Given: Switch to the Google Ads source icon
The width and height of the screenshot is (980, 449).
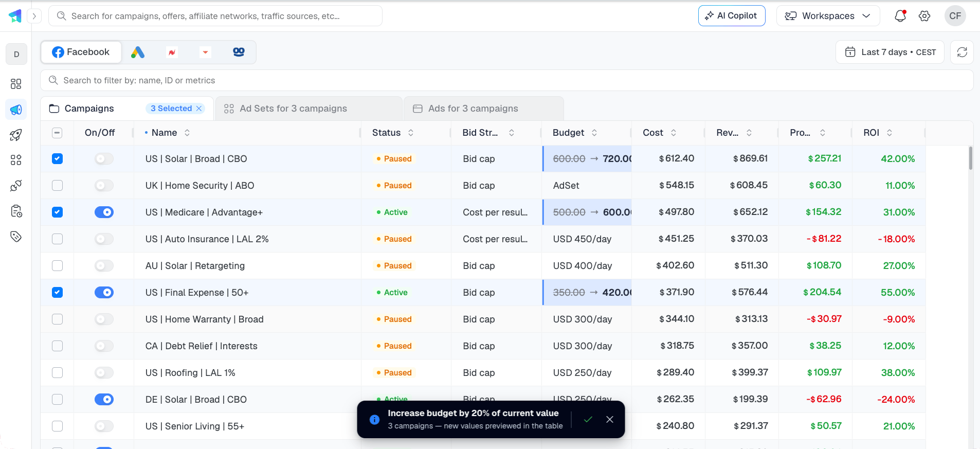Looking at the screenshot, I should [138, 52].
